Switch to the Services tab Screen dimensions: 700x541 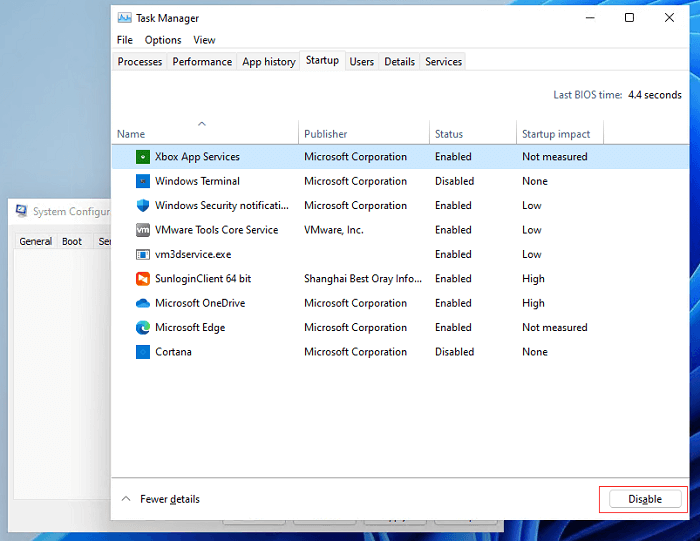point(443,62)
